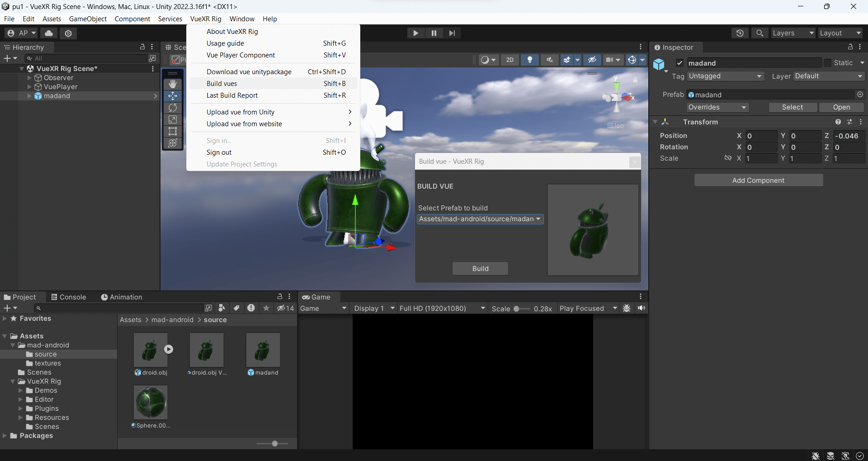The image size is (868, 461).
Task: Collapse the mad-android folder
Action: point(13,345)
